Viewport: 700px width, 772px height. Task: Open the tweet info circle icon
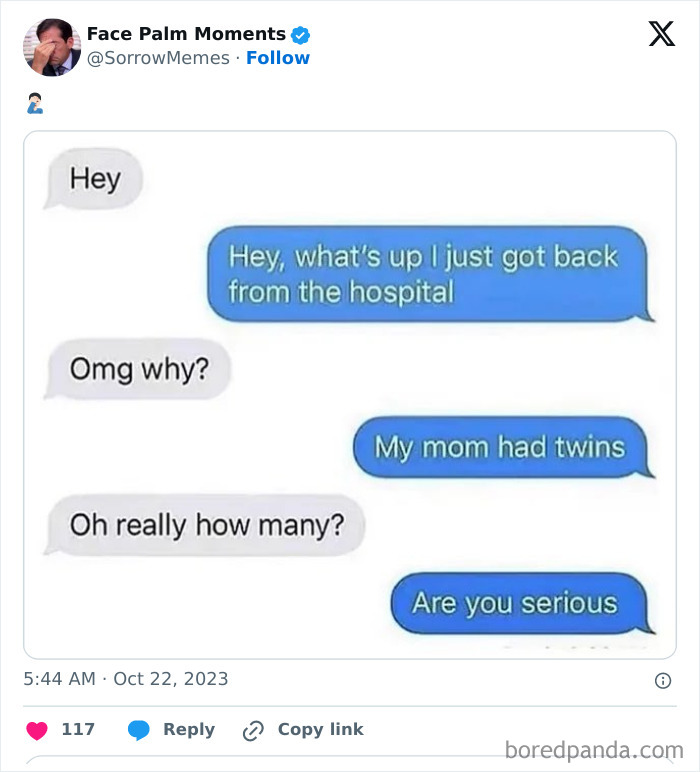coord(662,680)
